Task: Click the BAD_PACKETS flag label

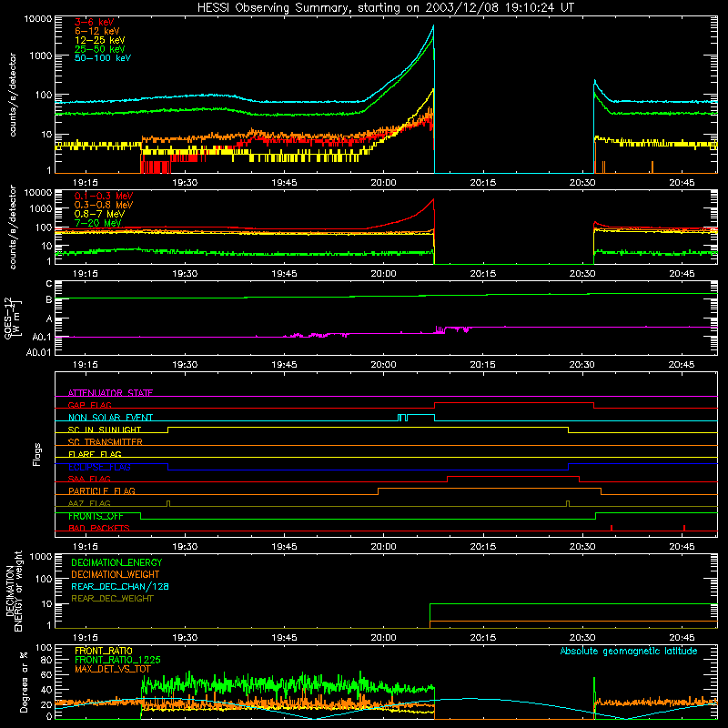Action: point(99,528)
